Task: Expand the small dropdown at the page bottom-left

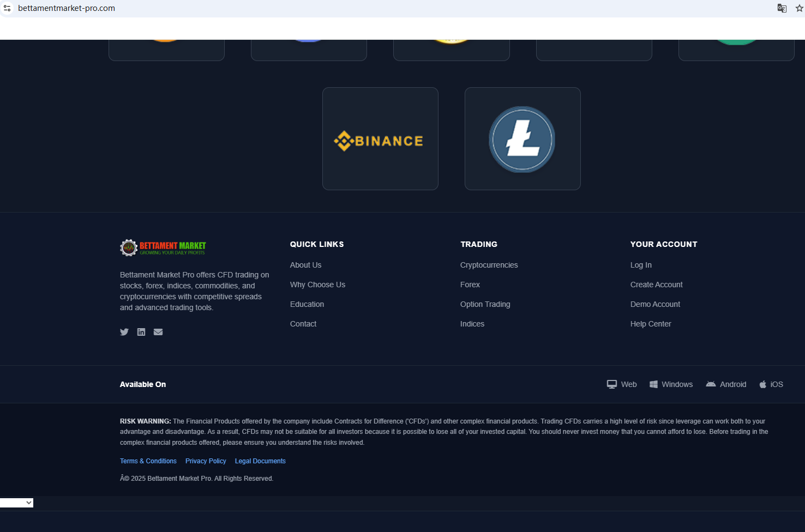Action: (16, 503)
